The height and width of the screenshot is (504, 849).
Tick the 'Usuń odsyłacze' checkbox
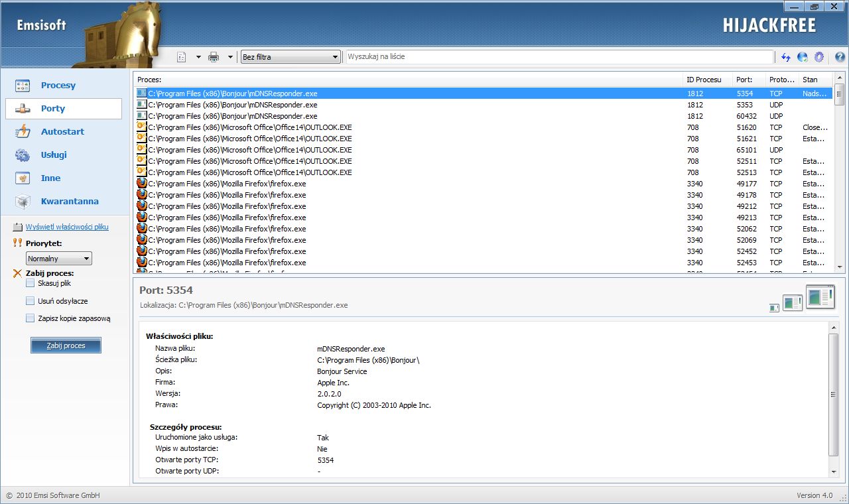click(30, 301)
